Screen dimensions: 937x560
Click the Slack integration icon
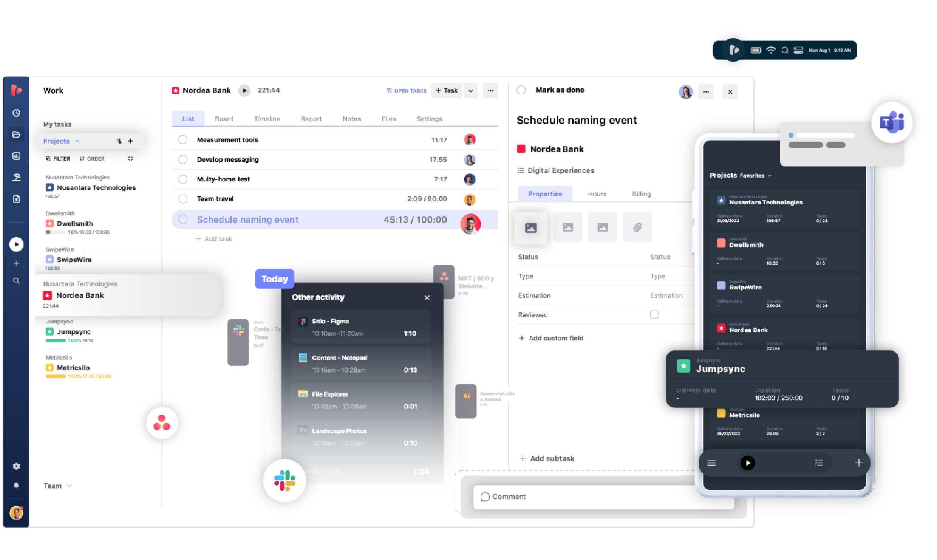tap(285, 479)
